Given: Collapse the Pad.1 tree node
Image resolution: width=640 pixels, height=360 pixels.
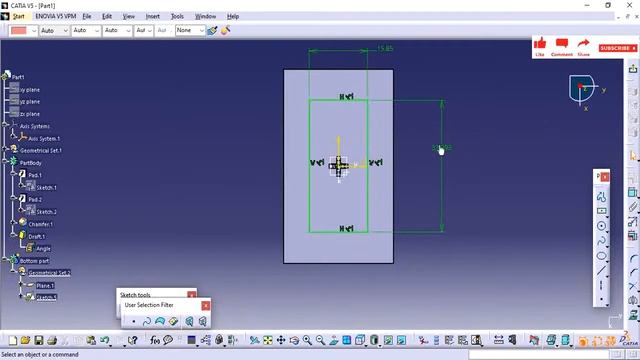Looking at the screenshot, I should coord(13,173).
